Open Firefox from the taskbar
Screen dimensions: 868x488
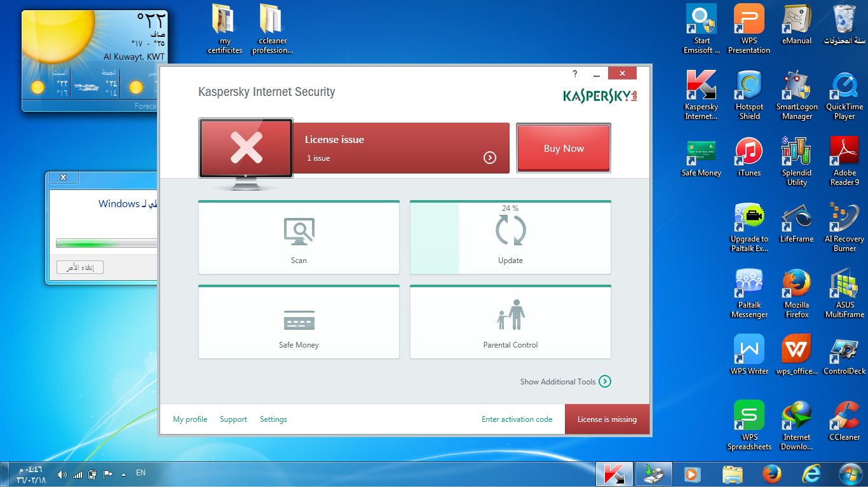[771, 475]
